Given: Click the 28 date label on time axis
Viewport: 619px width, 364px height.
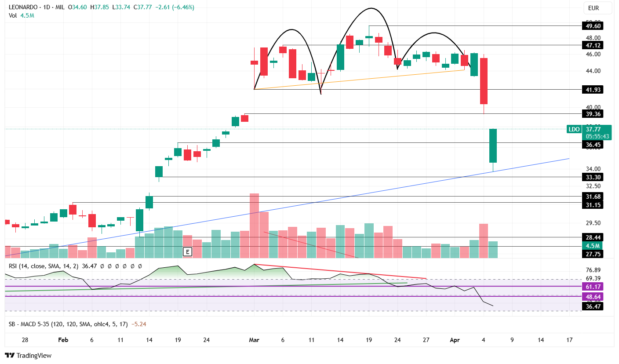Looking at the screenshot, I should pyautogui.click(x=25, y=340).
